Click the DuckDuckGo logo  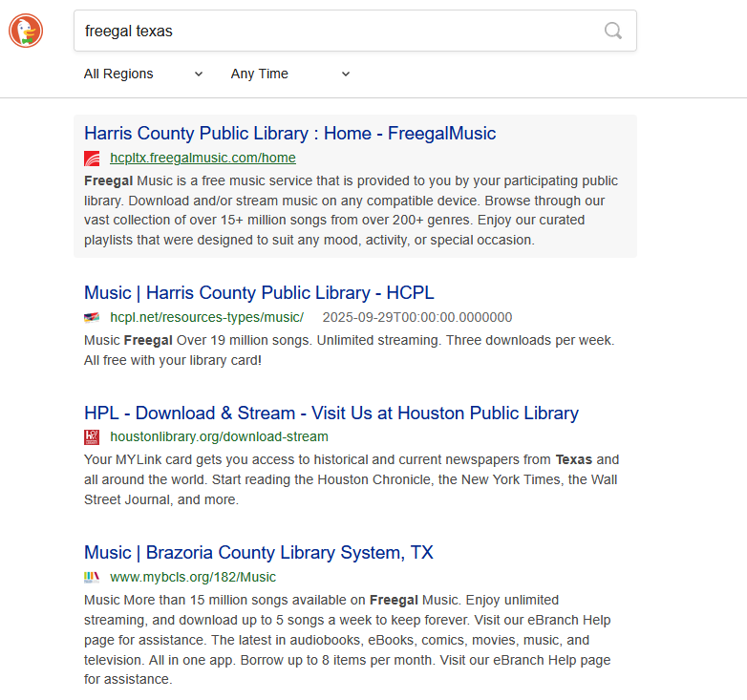tap(26, 31)
